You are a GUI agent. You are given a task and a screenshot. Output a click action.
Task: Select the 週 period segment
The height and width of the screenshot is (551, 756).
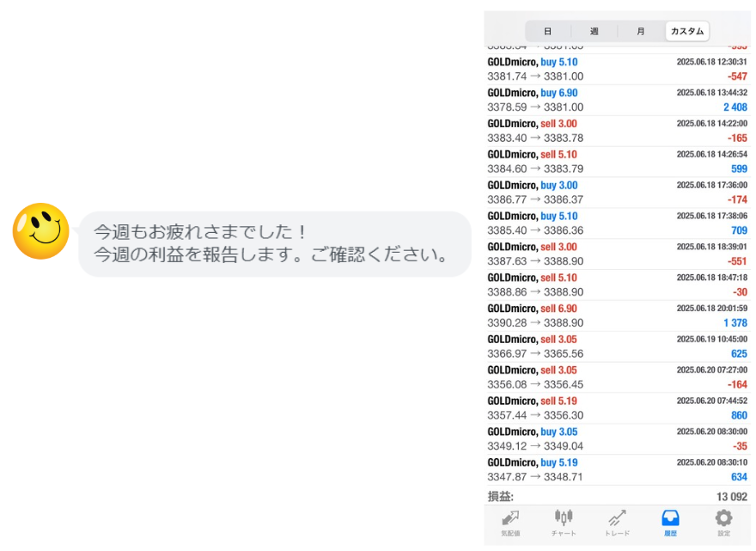tap(594, 31)
